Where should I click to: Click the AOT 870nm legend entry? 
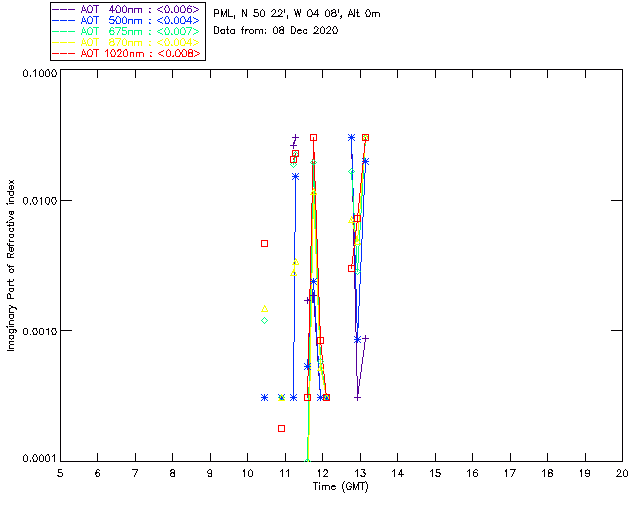coord(127,42)
